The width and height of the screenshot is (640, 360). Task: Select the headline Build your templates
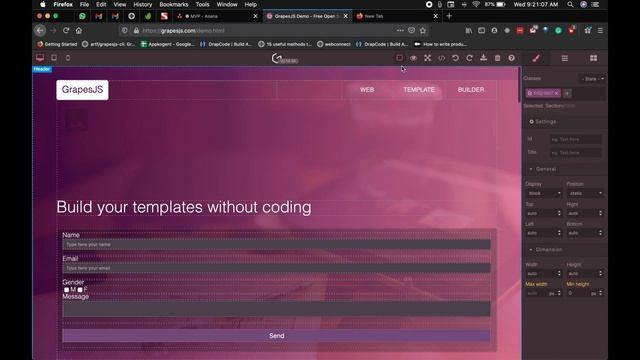pos(184,207)
